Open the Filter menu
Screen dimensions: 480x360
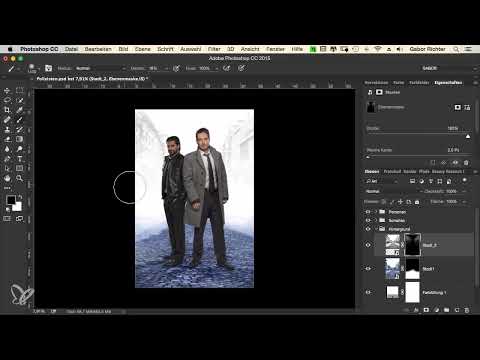click(214, 49)
